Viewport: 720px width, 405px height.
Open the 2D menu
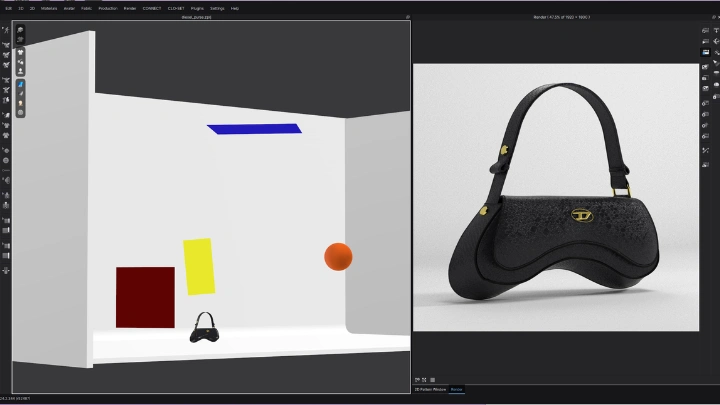(32, 8)
